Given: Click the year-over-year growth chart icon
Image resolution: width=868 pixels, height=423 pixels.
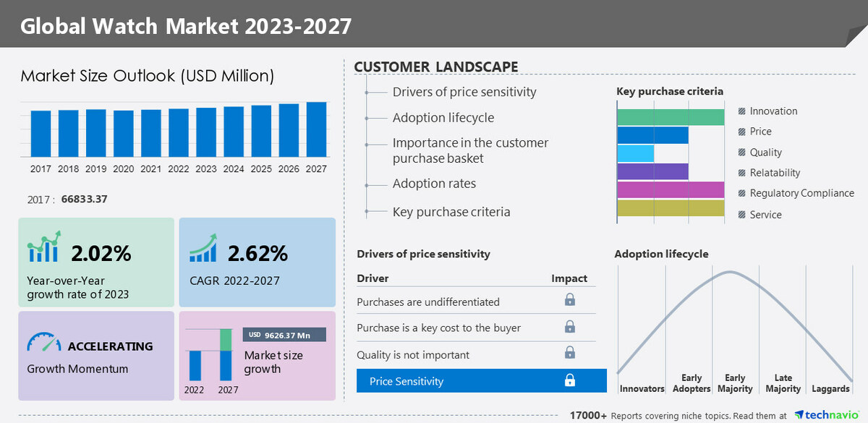Looking at the screenshot, I should (44, 248).
